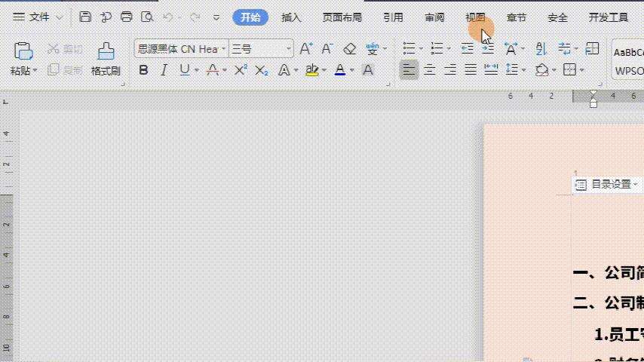Expand the underline style dropdown arrow
Screen dimensions: 644x362
(197, 70)
